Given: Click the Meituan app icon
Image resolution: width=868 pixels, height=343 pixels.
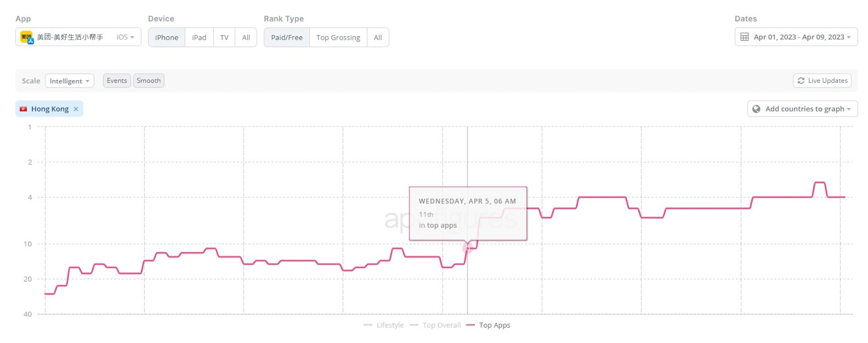Looking at the screenshot, I should [x=27, y=38].
